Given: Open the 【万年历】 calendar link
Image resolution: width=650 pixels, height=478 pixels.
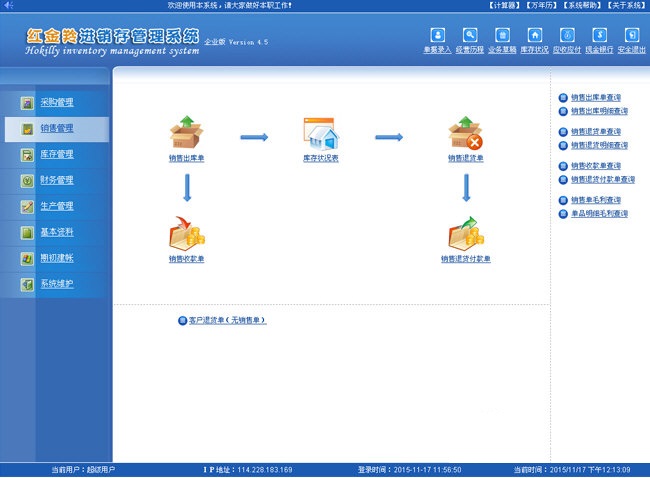Looking at the screenshot, I should click(x=541, y=5).
